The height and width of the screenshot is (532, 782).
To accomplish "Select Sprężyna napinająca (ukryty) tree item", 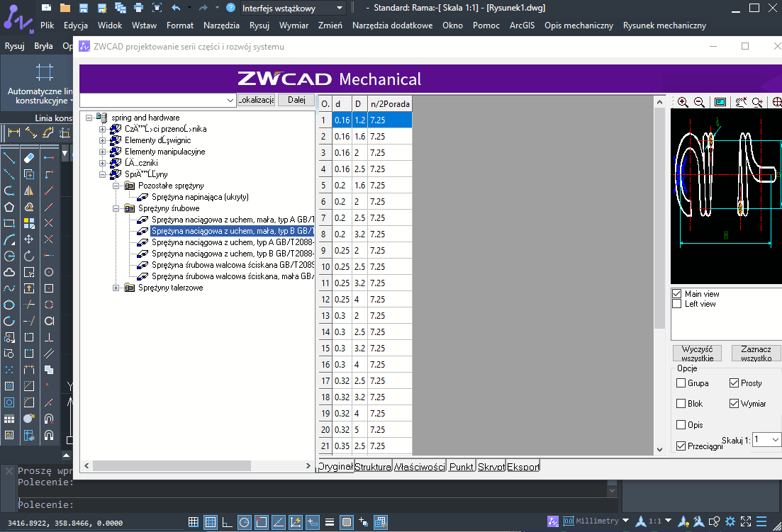I will pos(200,197).
